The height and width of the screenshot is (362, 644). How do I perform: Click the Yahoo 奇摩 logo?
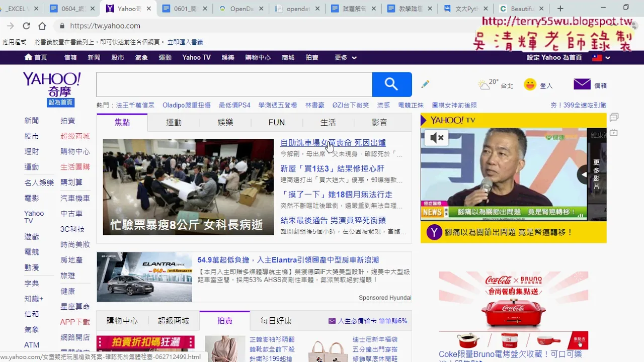51,84
